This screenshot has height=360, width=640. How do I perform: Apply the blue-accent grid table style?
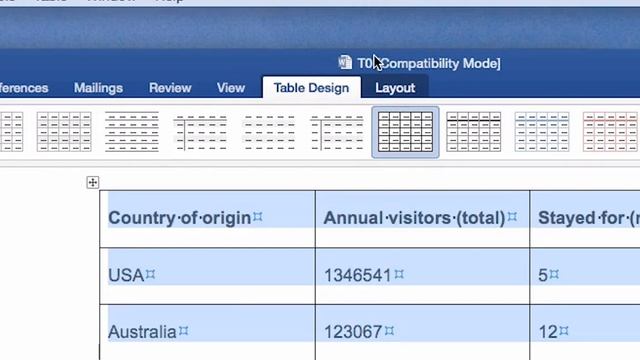(542, 132)
